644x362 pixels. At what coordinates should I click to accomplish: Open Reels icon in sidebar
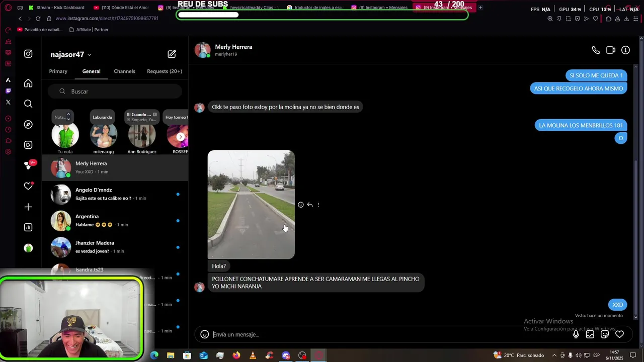[x=28, y=145]
